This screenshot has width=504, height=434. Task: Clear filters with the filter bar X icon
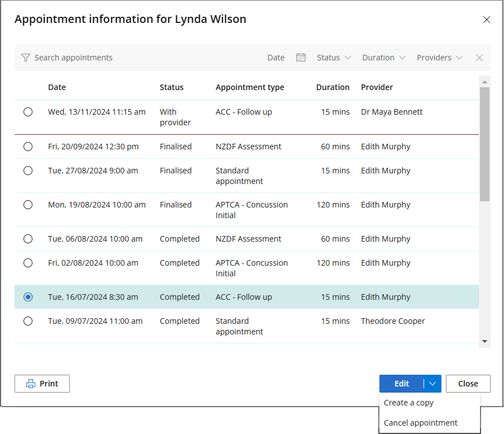[479, 58]
